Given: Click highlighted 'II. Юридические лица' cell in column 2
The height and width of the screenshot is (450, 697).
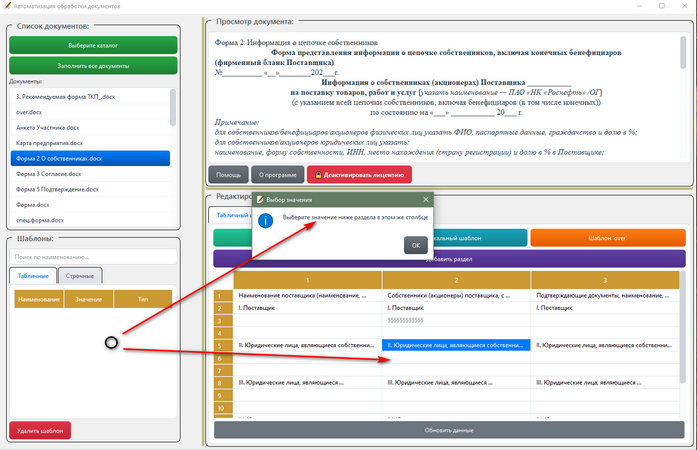Looking at the screenshot, I should pos(456,345).
